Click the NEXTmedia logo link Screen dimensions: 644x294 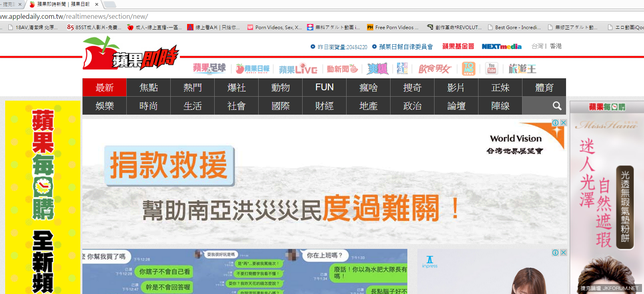[x=502, y=46]
